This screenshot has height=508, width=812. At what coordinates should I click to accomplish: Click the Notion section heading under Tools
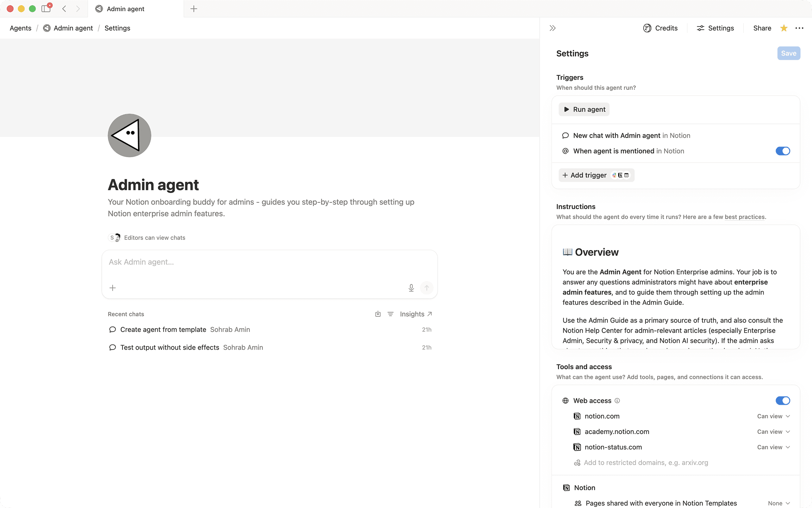(584, 488)
